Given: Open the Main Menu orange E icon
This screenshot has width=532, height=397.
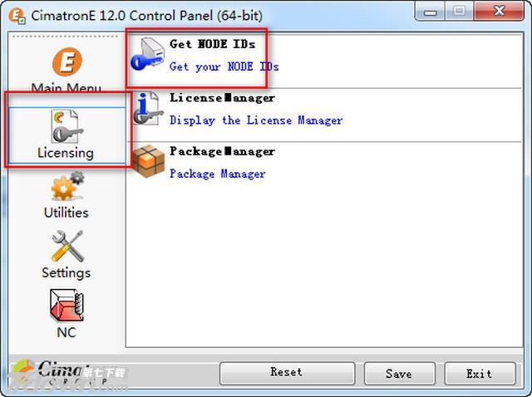Looking at the screenshot, I should 67,62.
